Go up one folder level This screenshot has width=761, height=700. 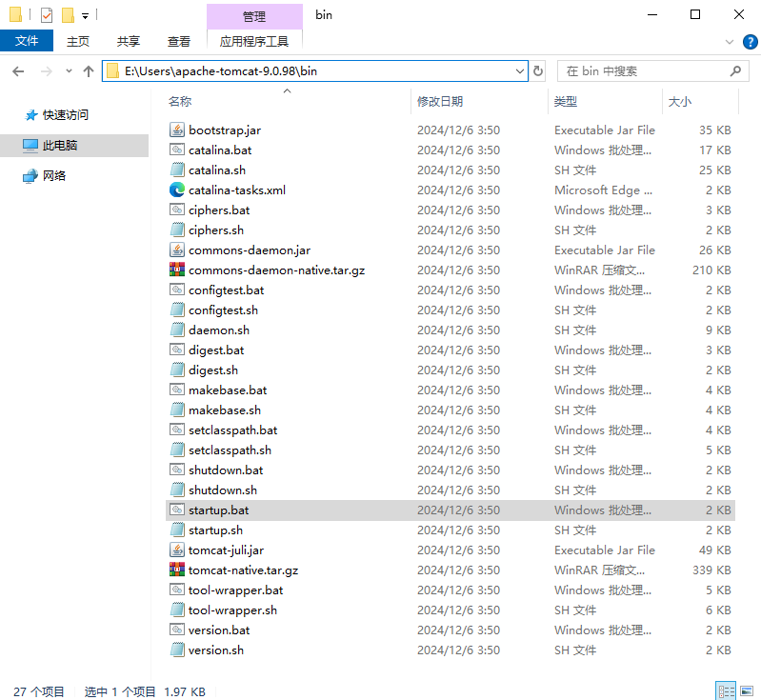click(89, 71)
